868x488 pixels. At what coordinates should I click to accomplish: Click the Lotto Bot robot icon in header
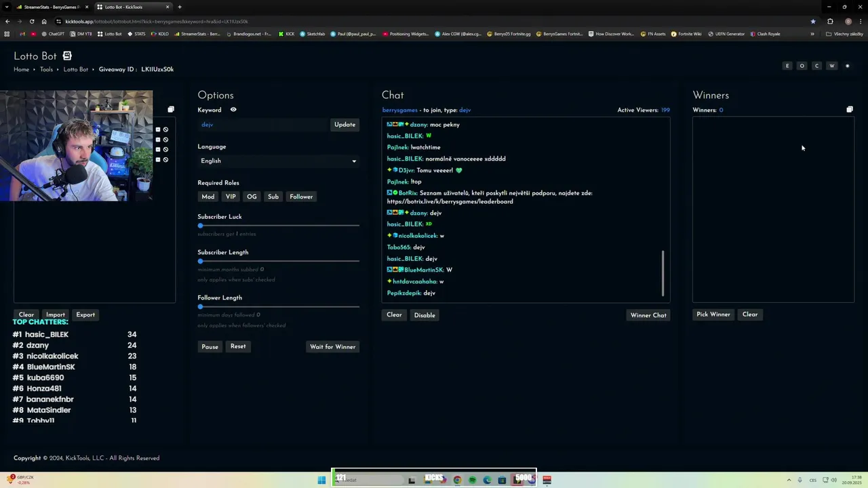coord(67,56)
